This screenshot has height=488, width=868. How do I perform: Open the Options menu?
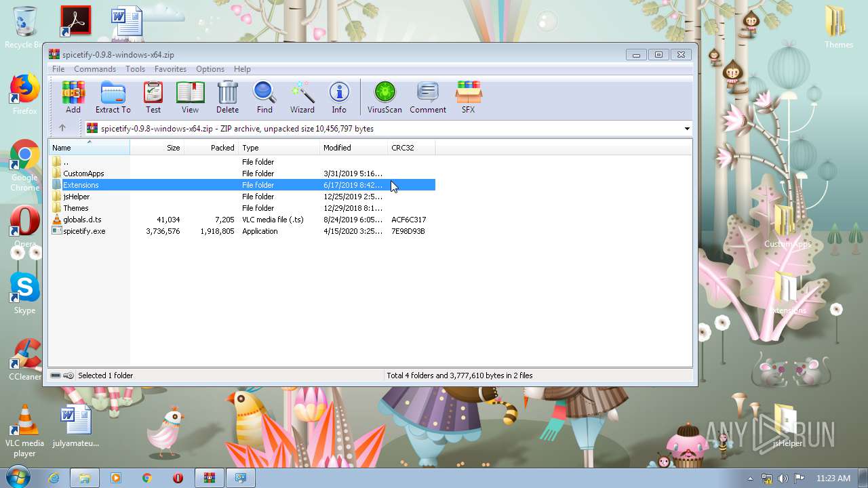coord(210,69)
